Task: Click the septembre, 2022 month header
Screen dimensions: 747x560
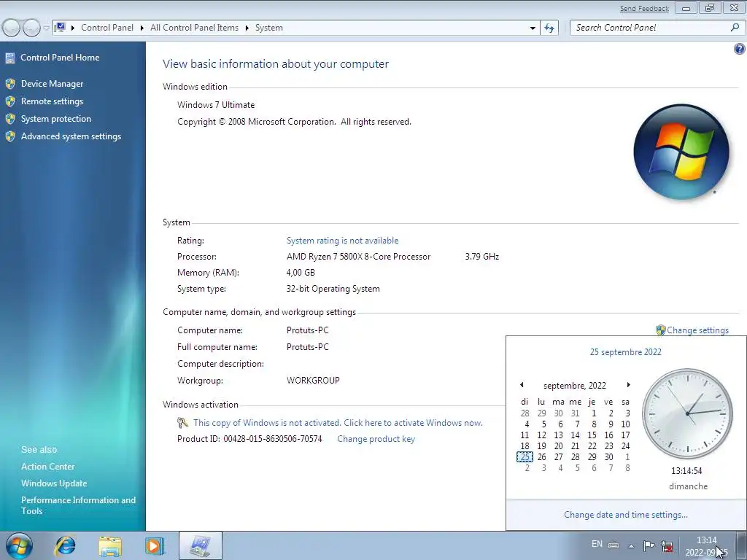Action: 575,386
